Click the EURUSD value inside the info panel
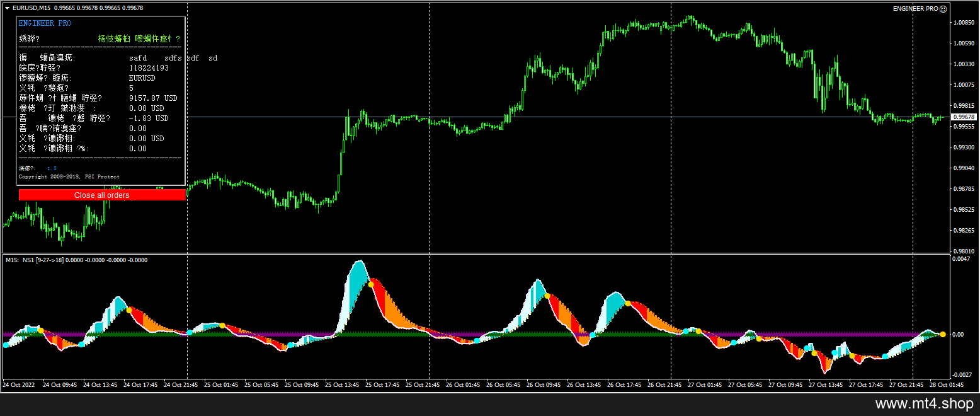 pos(142,78)
